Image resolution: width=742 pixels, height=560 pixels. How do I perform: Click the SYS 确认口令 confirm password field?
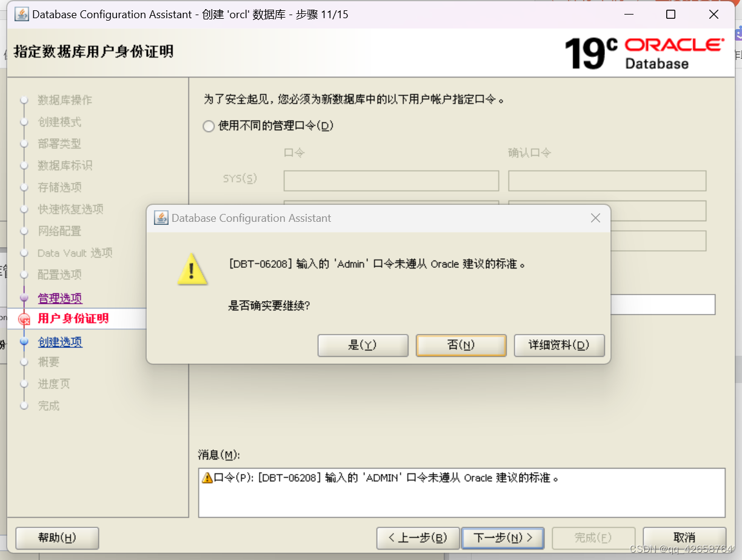[607, 181]
